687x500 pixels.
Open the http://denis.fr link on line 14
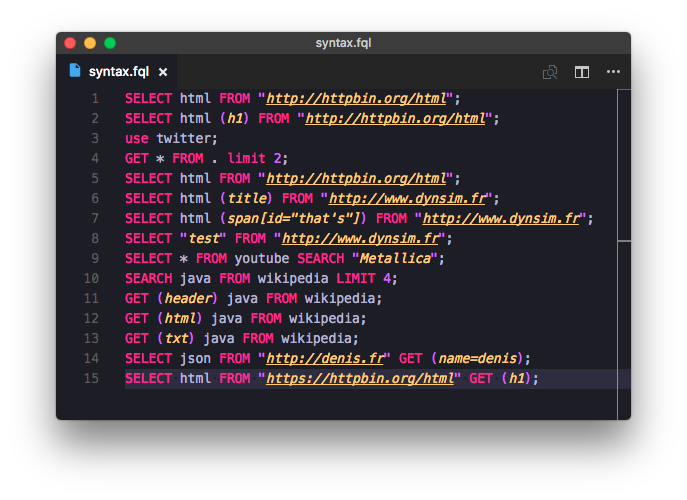(x=325, y=359)
